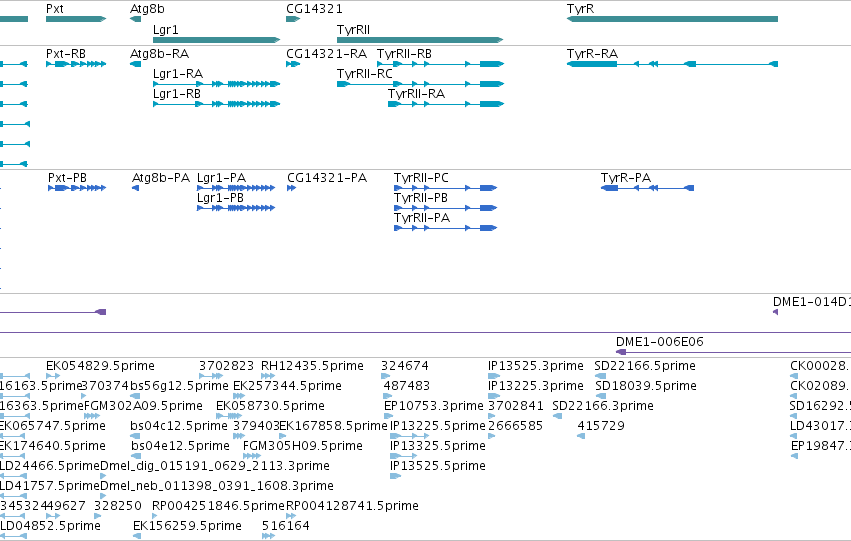Select the IP13225.3prime EST label
851x541 pixels.
tap(536, 386)
